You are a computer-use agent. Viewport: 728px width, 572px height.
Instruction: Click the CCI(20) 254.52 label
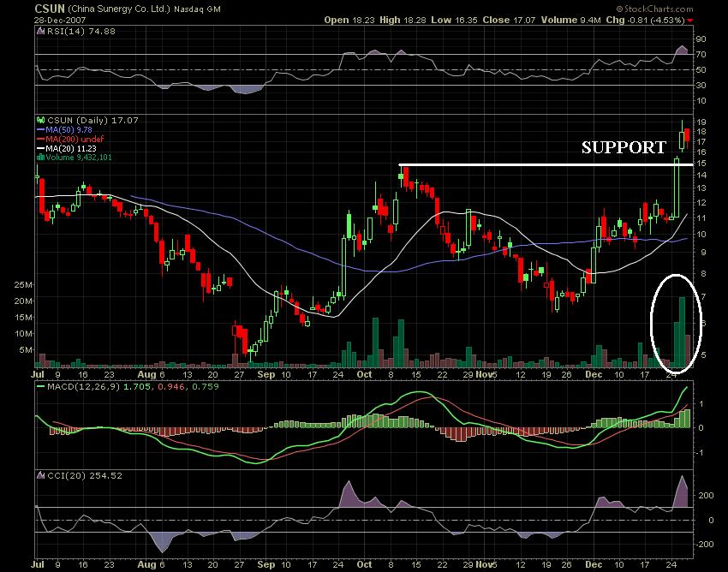85,475
